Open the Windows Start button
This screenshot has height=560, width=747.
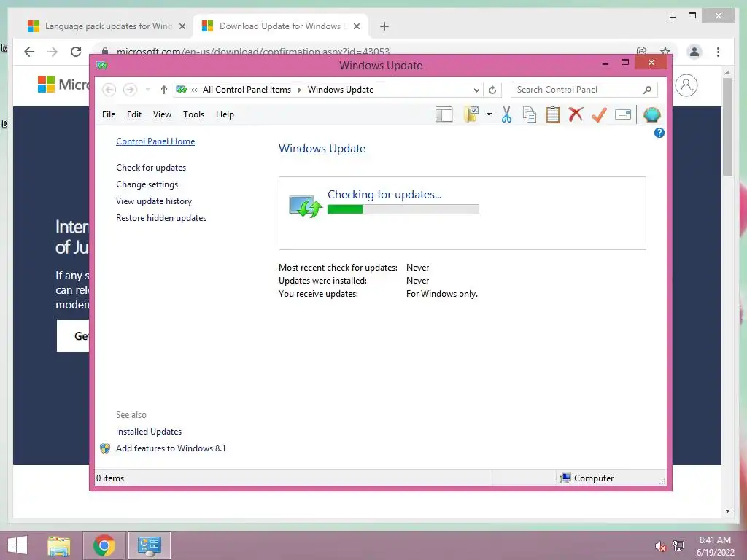[x=18, y=545]
